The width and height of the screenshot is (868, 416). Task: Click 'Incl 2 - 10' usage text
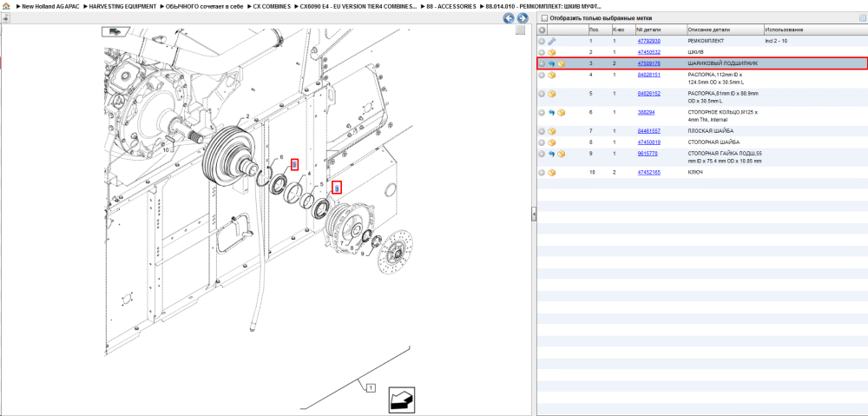pyautogui.click(x=776, y=41)
